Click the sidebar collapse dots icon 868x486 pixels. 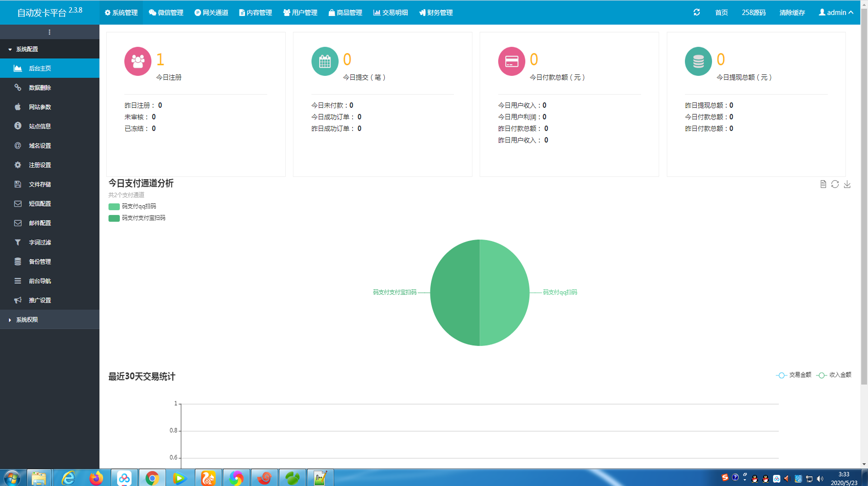(x=49, y=32)
